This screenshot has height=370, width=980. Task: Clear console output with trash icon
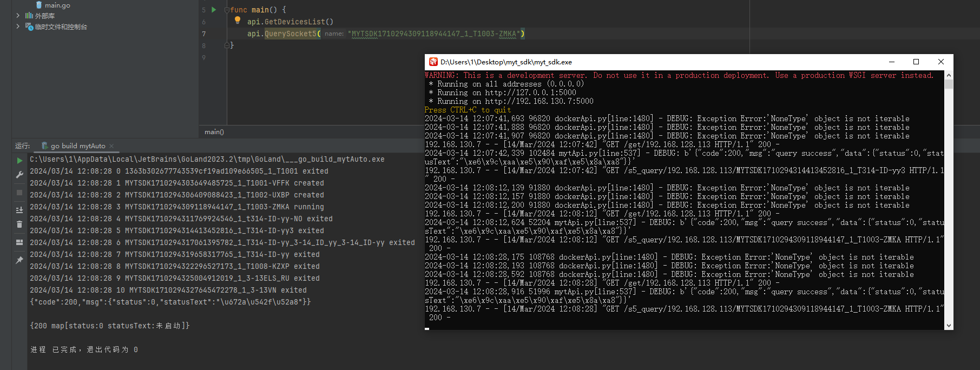tap(19, 224)
